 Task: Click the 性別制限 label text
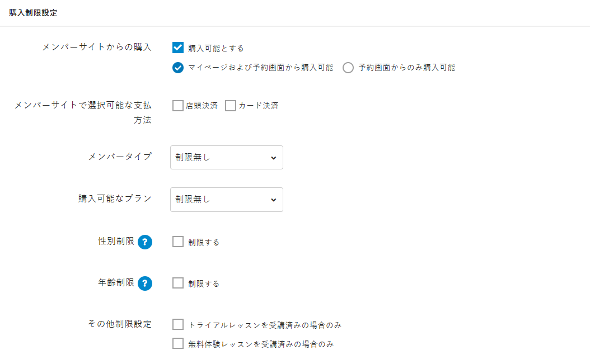[116, 242]
